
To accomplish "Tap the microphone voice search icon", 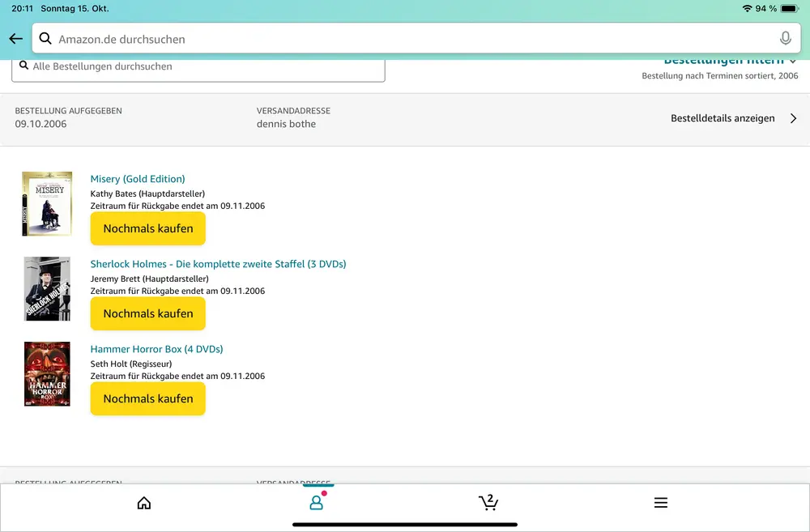I will tap(785, 38).
